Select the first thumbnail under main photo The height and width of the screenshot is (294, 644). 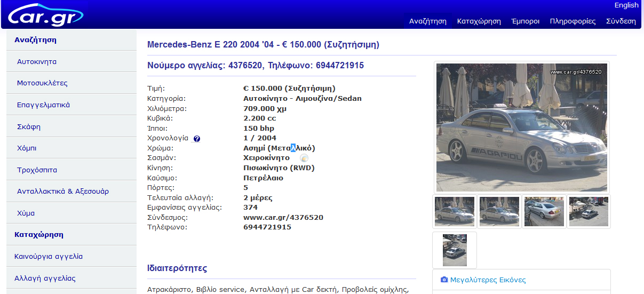[454, 211]
